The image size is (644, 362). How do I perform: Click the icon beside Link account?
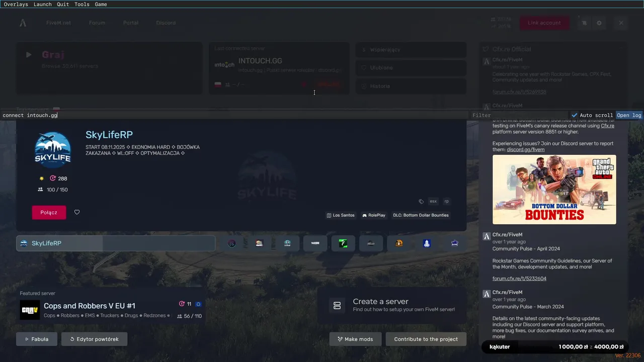(584, 23)
